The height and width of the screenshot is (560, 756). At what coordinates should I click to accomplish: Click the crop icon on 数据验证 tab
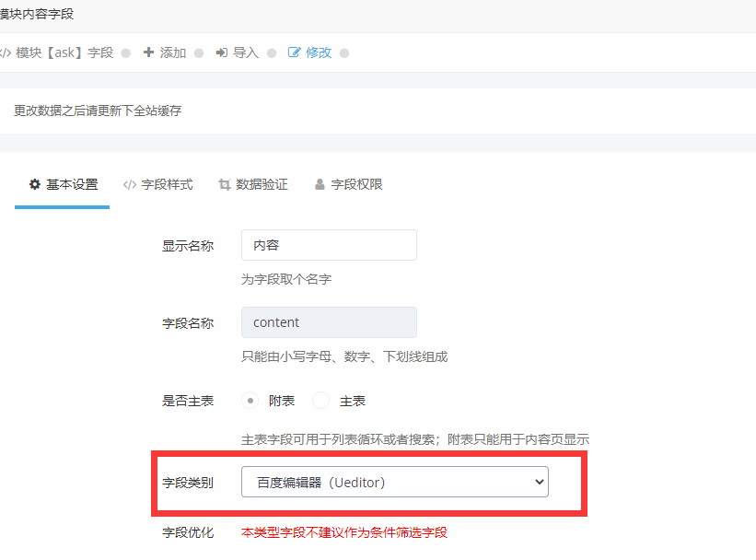coord(225,184)
